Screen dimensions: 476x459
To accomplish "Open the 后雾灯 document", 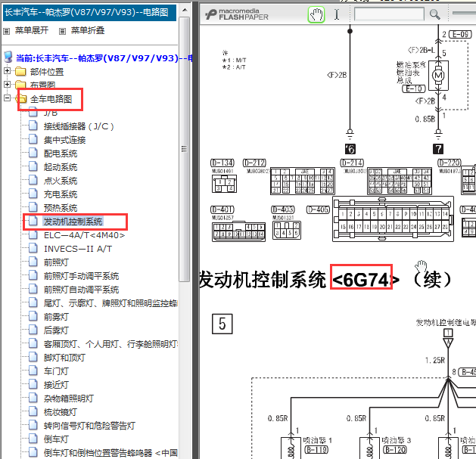I will [x=56, y=330].
